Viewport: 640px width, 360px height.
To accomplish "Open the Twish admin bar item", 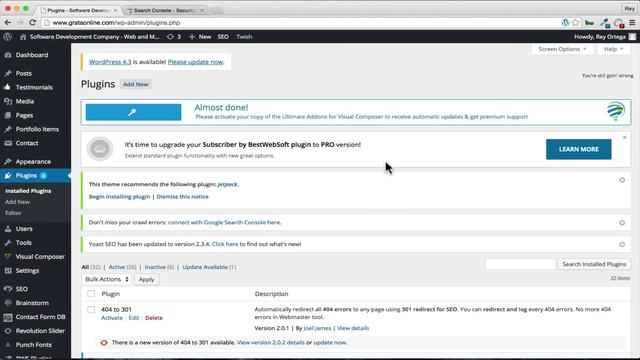I will click(x=244, y=37).
